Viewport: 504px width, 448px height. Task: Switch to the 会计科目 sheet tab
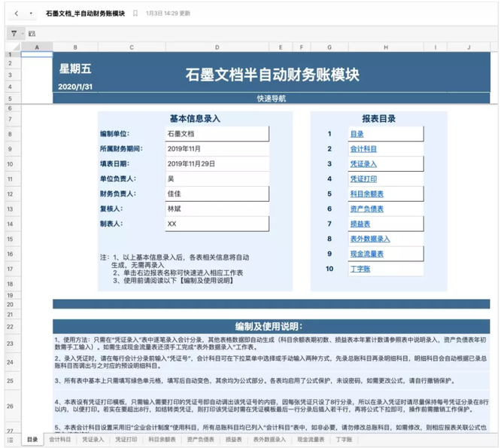60,439
